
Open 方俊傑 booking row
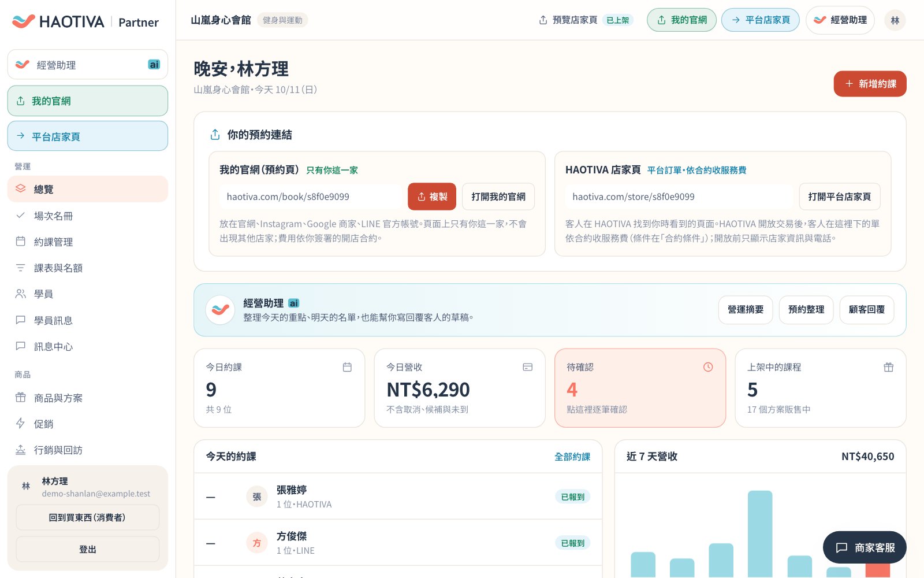[398, 543]
